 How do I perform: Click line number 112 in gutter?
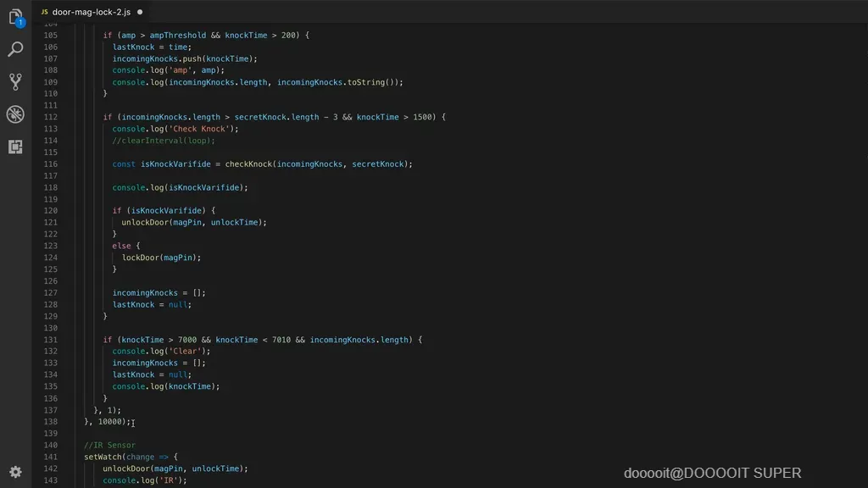[x=50, y=117]
